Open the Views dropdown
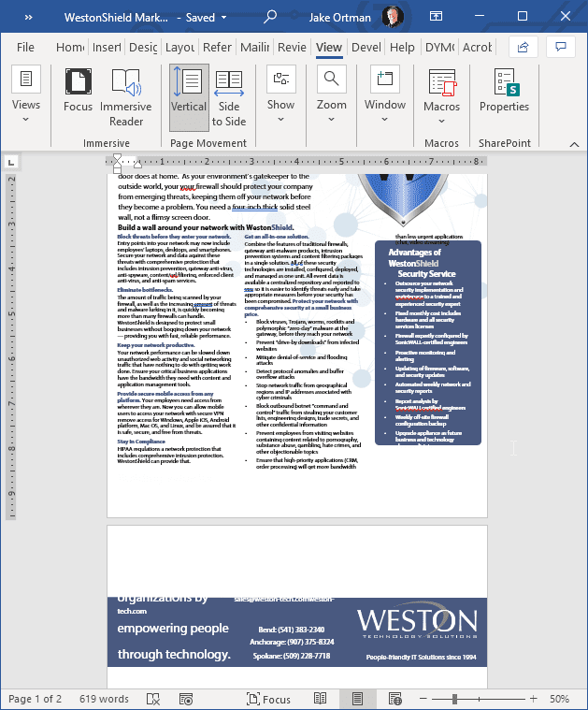 pyautogui.click(x=26, y=94)
